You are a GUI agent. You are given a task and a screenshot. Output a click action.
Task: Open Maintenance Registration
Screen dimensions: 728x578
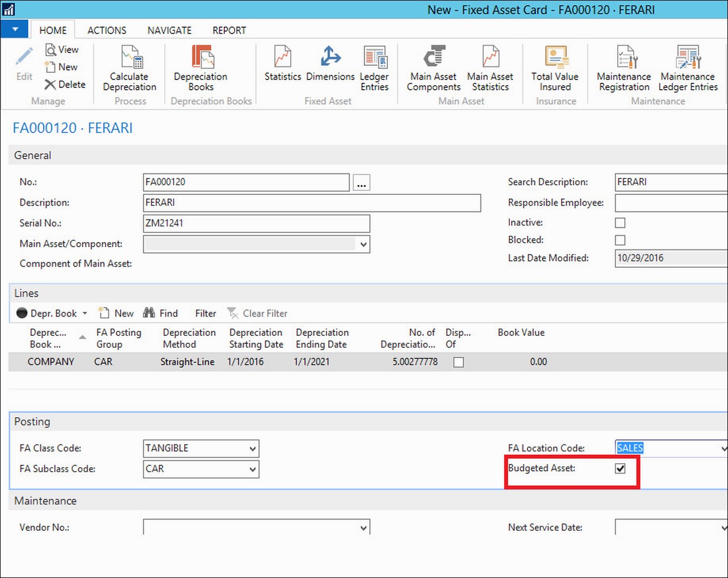[x=624, y=68]
